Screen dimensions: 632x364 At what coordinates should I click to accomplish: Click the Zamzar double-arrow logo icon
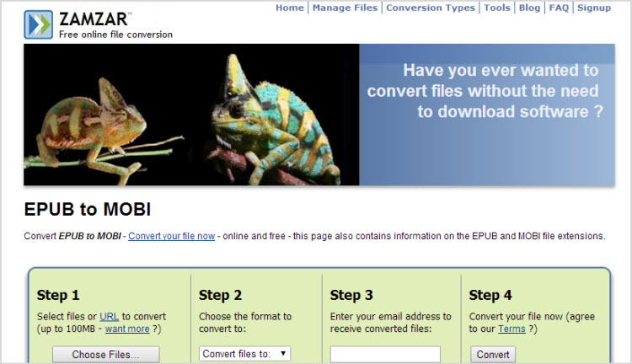pyautogui.click(x=38, y=24)
